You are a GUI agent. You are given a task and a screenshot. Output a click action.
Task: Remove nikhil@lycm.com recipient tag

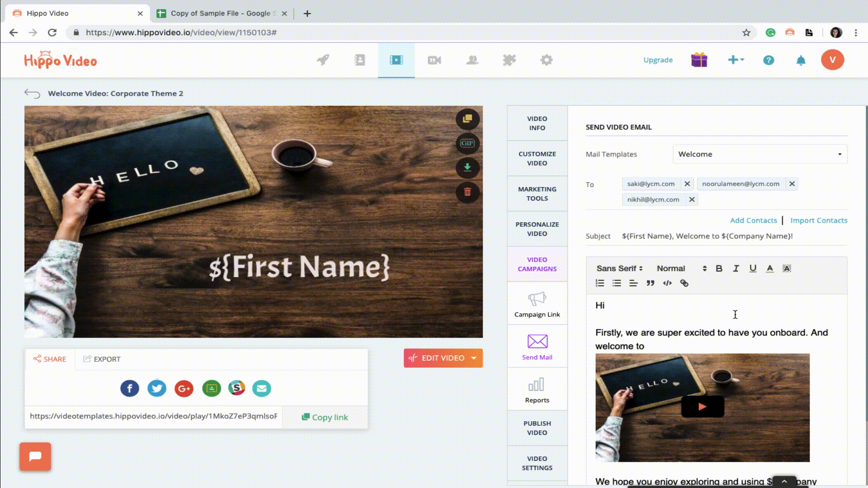(x=691, y=199)
